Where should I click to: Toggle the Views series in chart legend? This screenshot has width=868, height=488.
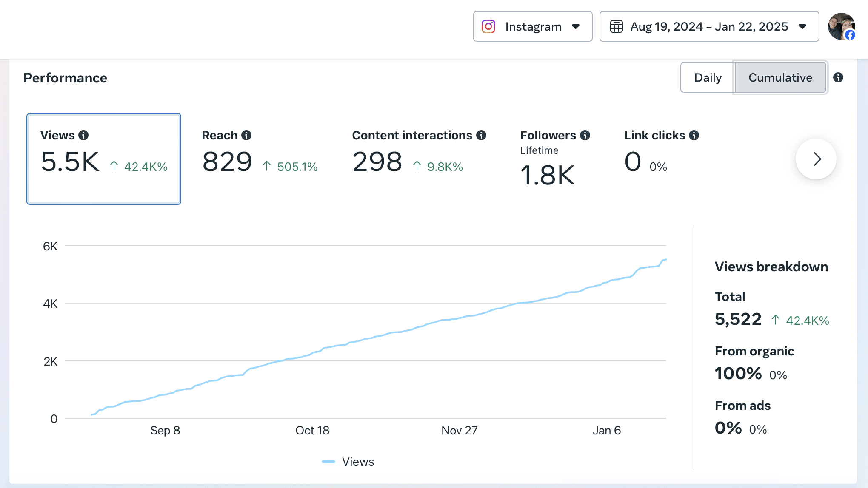click(348, 462)
